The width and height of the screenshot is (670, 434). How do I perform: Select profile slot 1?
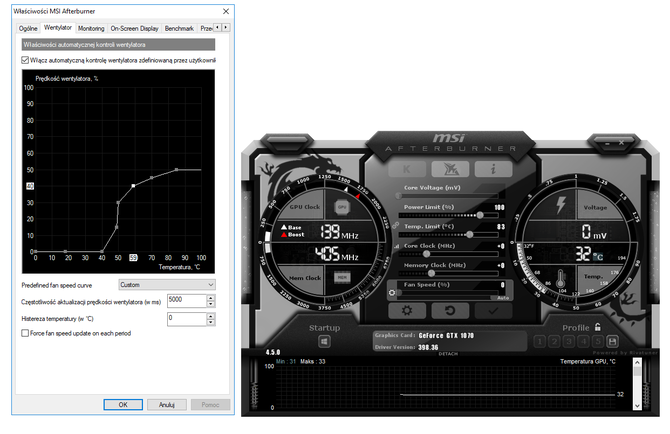point(539,341)
